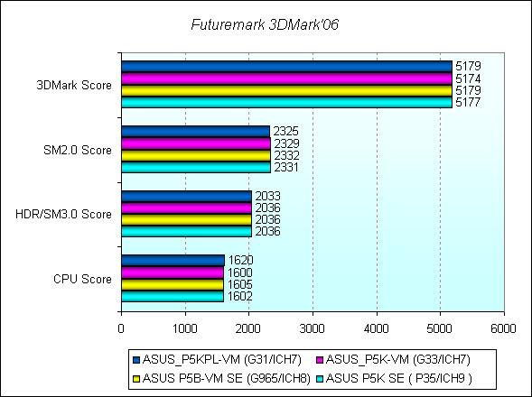Click the 2000 axis tick label
This screenshot has width=532, height=397.
(248, 328)
